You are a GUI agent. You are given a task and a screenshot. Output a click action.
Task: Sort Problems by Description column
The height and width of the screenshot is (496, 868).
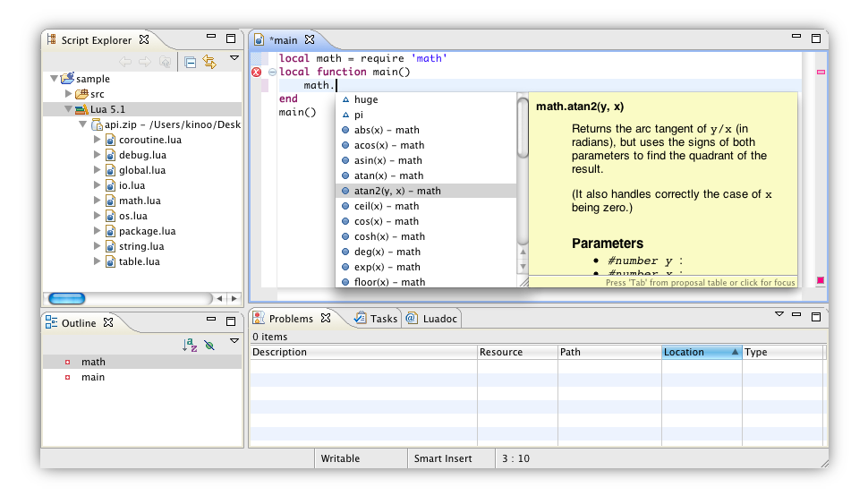[363, 352]
